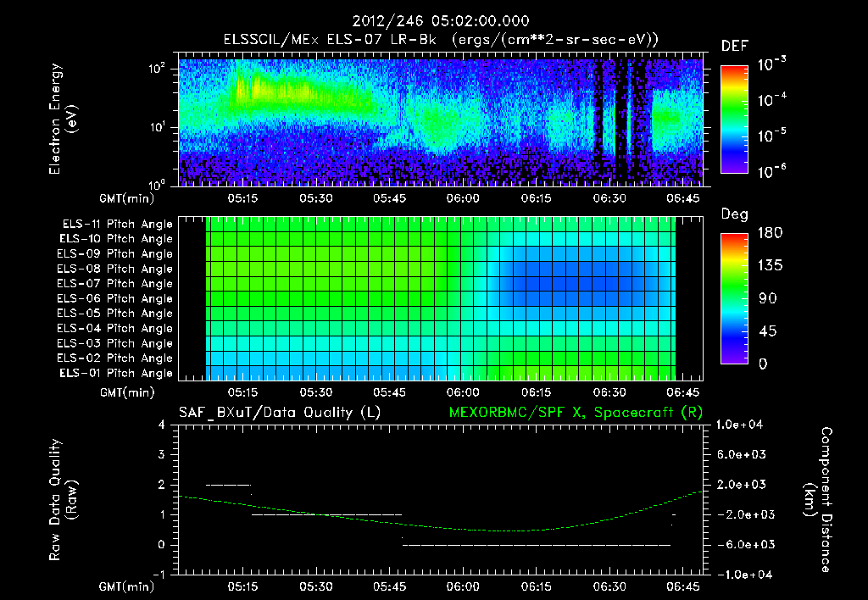Select the ELS-10 Pitch Angle row label
Image resolution: width=868 pixels, height=600 pixels.
[115, 239]
